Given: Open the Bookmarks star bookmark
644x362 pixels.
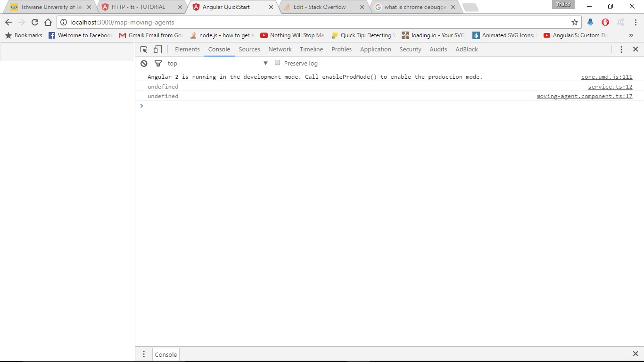Looking at the screenshot, I should tap(24, 35).
